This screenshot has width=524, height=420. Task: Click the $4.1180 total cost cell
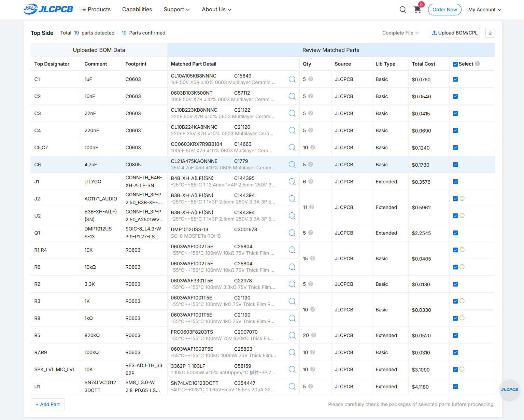pyautogui.click(x=420, y=387)
